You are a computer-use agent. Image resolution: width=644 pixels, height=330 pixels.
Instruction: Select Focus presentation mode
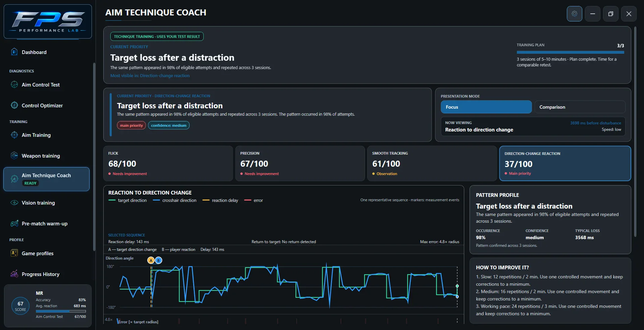click(486, 107)
